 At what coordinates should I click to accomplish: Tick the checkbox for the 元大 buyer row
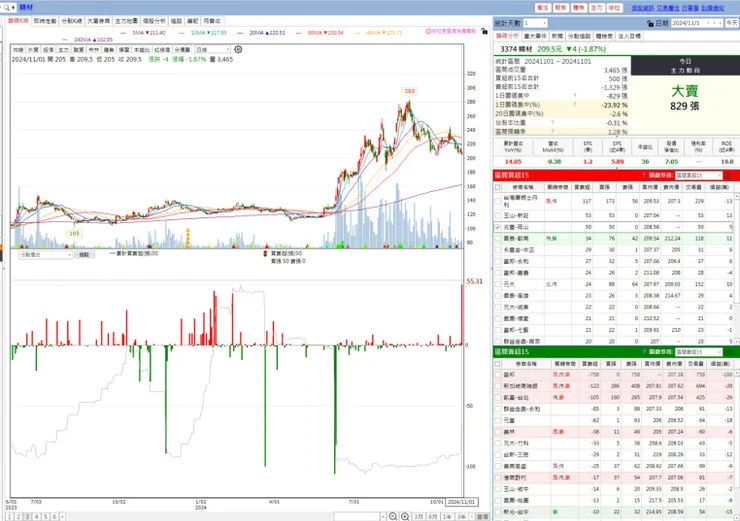pos(497,284)
